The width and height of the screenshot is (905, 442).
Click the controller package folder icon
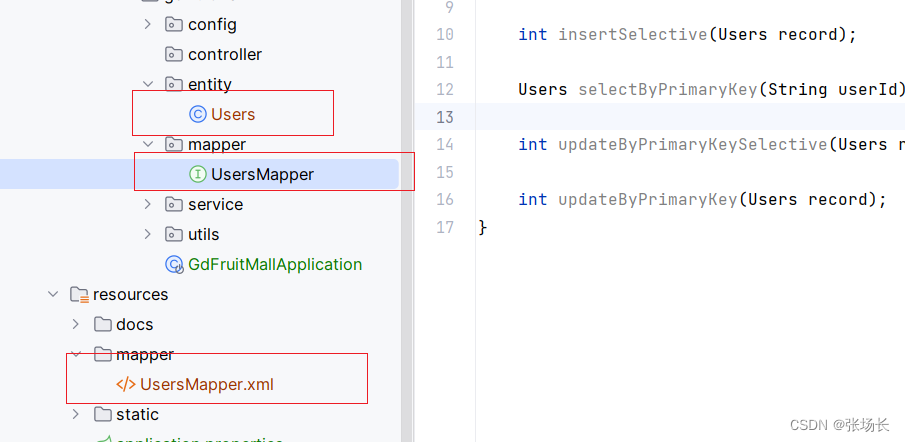click(174, 54)
